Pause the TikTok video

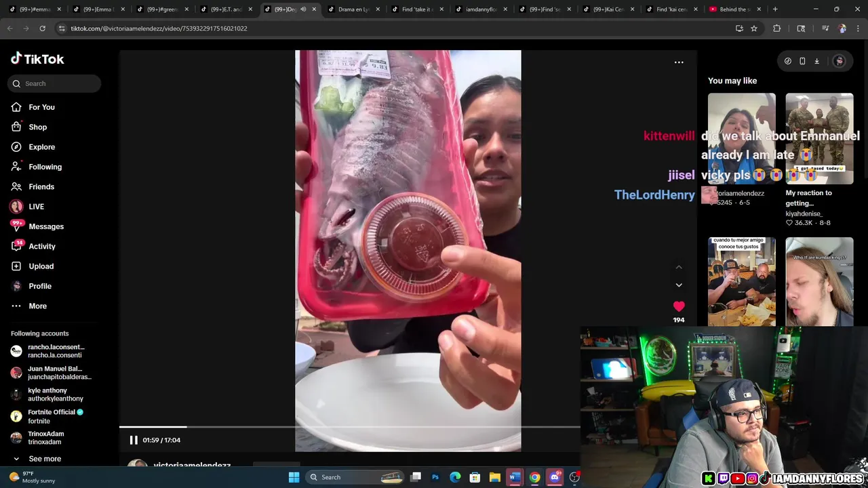coord(134,440)
